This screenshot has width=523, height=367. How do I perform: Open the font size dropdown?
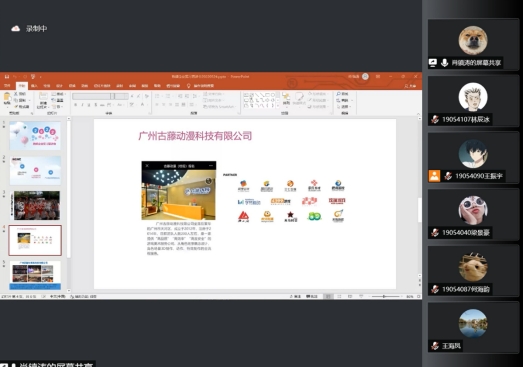[122, 96]
